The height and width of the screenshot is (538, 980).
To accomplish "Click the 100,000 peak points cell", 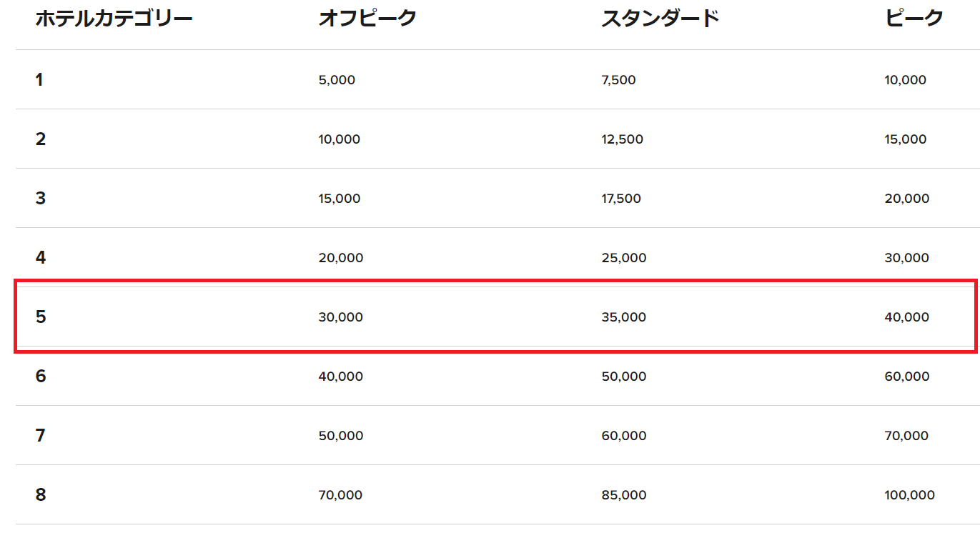I will click(x=909, y=495).
